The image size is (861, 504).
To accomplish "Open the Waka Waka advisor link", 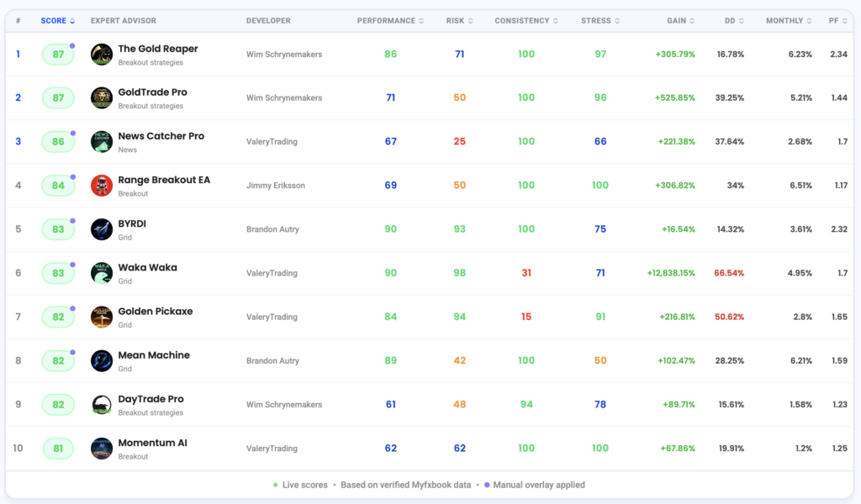I will pyautogui.click(x=148, y=268).
